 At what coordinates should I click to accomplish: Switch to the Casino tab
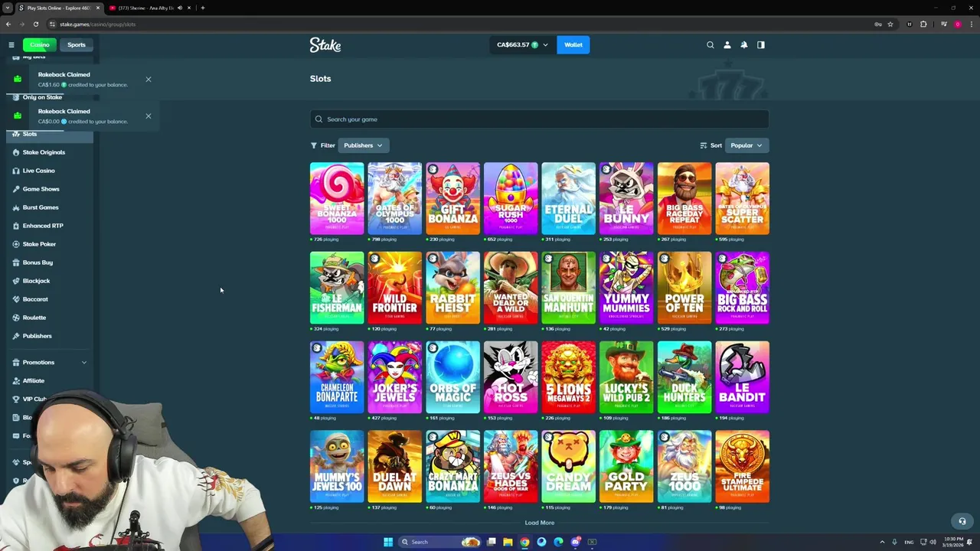coord(40,44)
